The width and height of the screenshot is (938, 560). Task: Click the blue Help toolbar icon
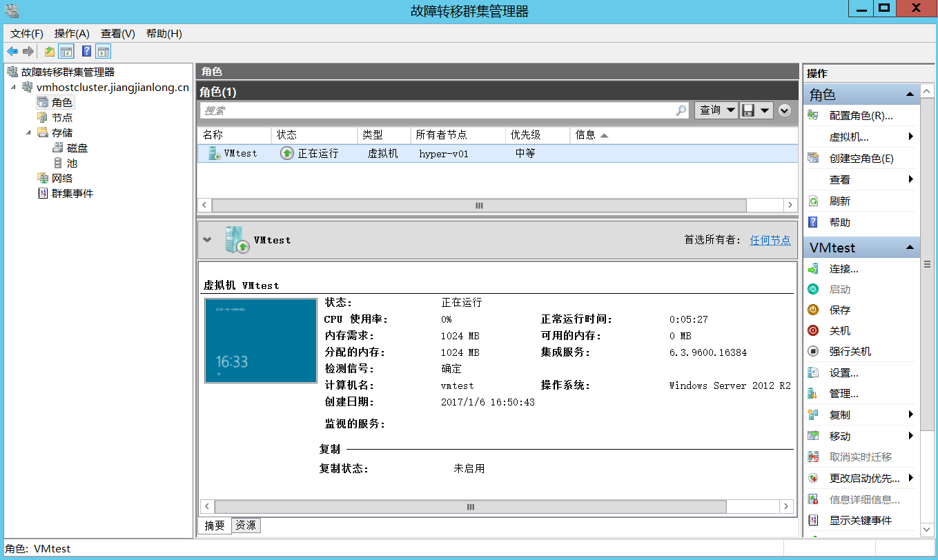pos(87,52)
